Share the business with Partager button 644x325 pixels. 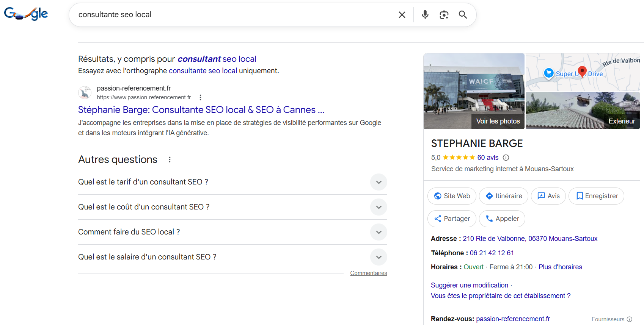coord(452,219)
